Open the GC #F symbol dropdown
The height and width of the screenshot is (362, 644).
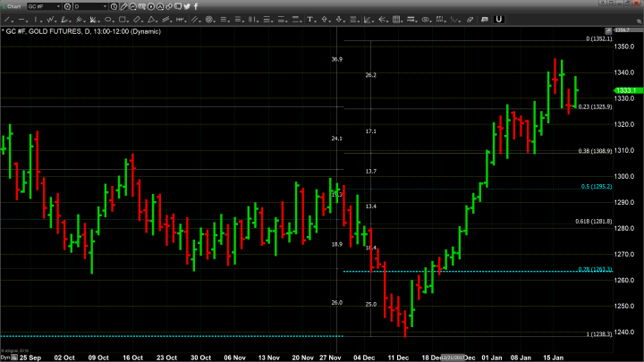[x=59, y=6]
